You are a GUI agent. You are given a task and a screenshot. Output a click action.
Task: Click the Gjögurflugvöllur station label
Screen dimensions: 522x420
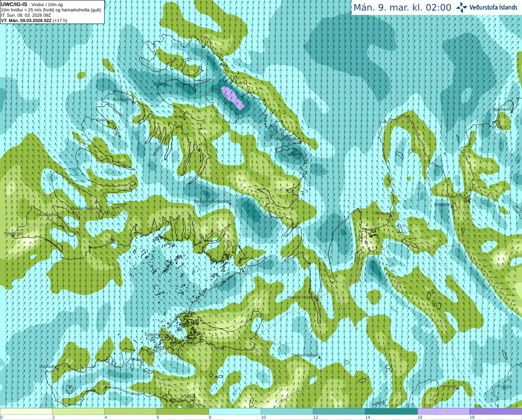point(287,139)
